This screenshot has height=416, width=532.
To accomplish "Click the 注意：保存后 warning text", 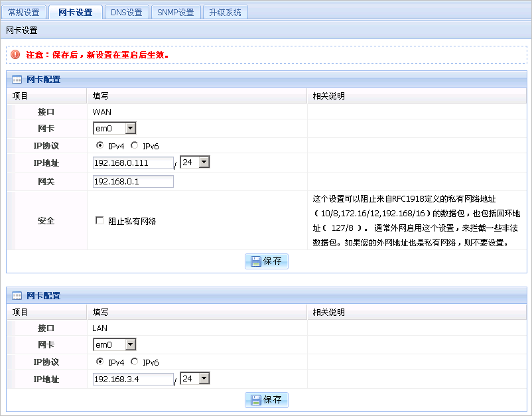I will pyautogui.click(x=98, y=54).
